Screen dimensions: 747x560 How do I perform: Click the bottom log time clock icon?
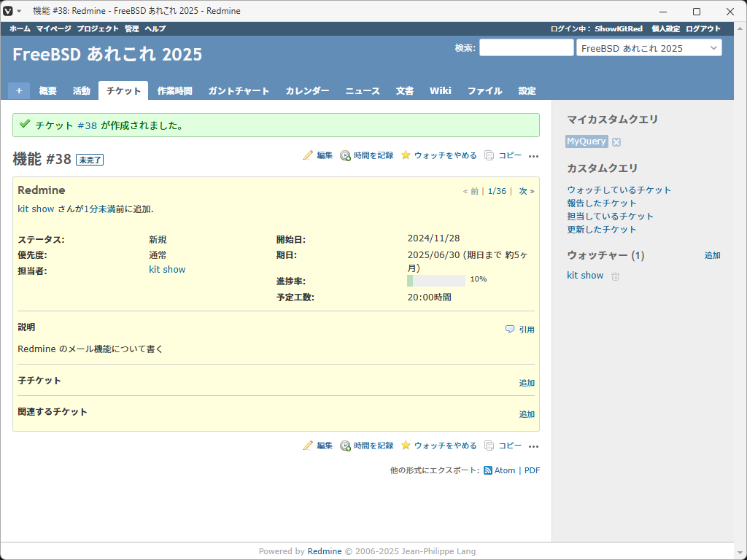pos(345,446)
